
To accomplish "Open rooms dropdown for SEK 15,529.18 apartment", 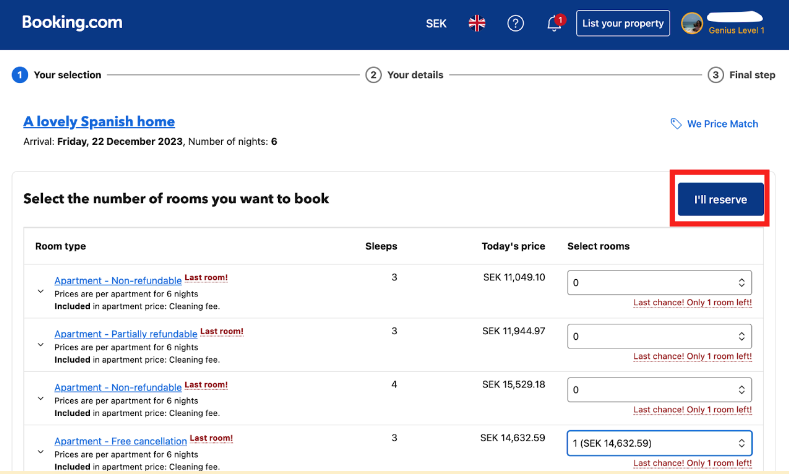I will tap(659, 389).
